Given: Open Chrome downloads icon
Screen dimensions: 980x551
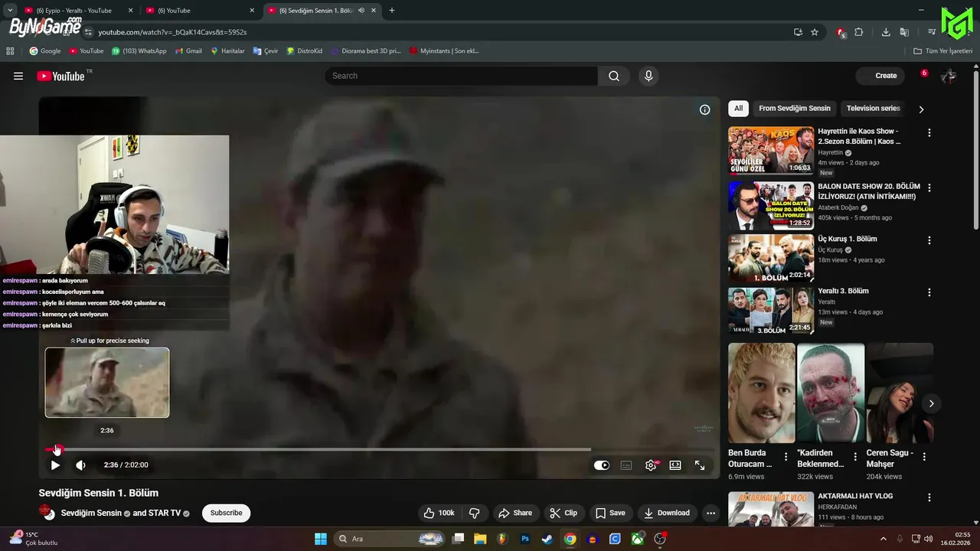Looking at the screenshot, I should point(886,32).
